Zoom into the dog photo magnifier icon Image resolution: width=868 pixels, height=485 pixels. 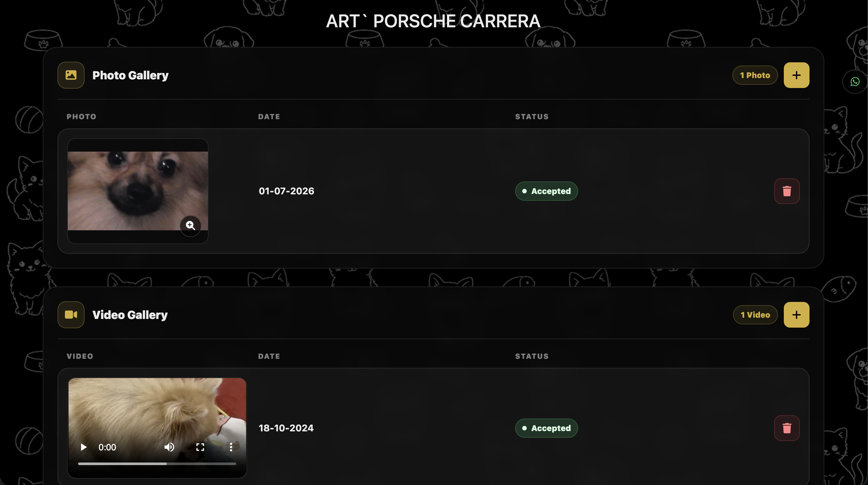(190, 226)
